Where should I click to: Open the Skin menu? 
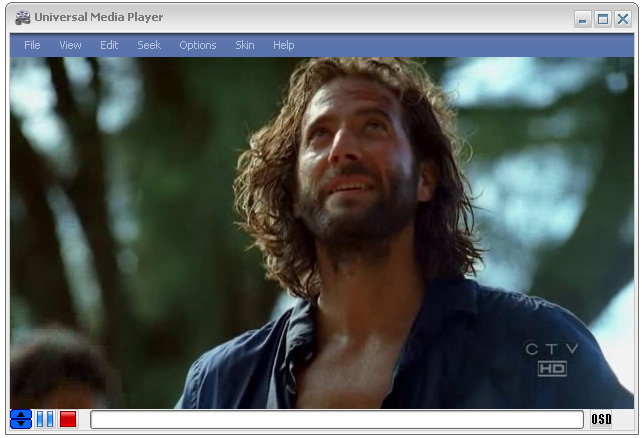(245, 45)
